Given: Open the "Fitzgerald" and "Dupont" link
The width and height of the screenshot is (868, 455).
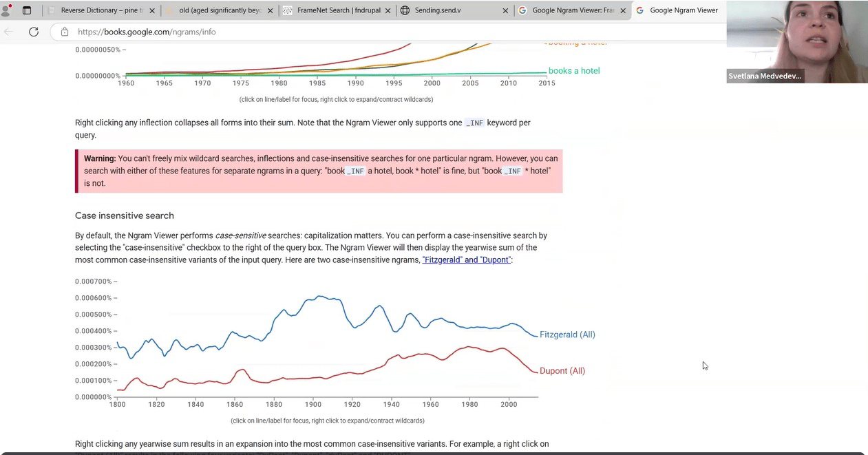Looking at the screenshot, I should pyautogui.click(x=467, y=260).
